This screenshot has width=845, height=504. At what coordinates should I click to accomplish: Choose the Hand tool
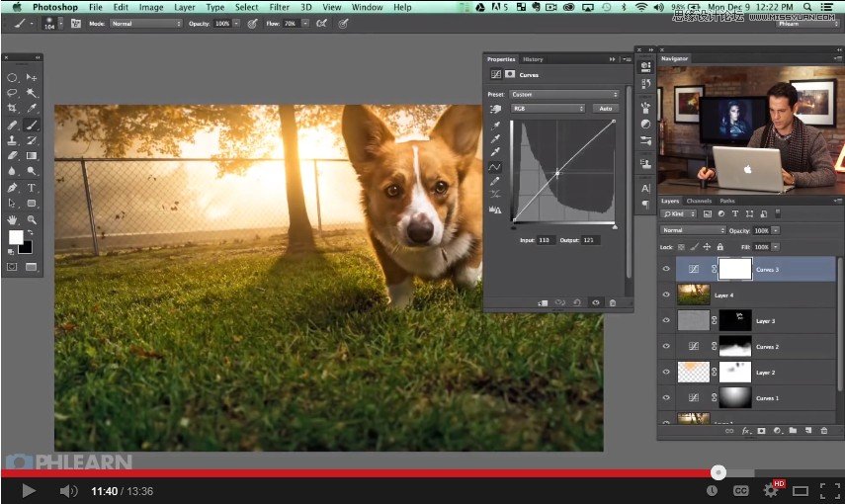[x=13, y=219]
